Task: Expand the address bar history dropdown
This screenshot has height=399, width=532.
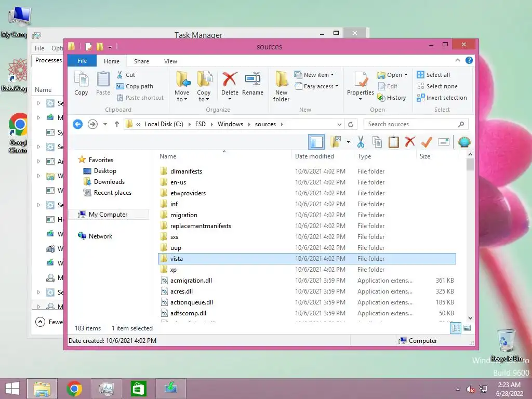Action: pos(339,124)
